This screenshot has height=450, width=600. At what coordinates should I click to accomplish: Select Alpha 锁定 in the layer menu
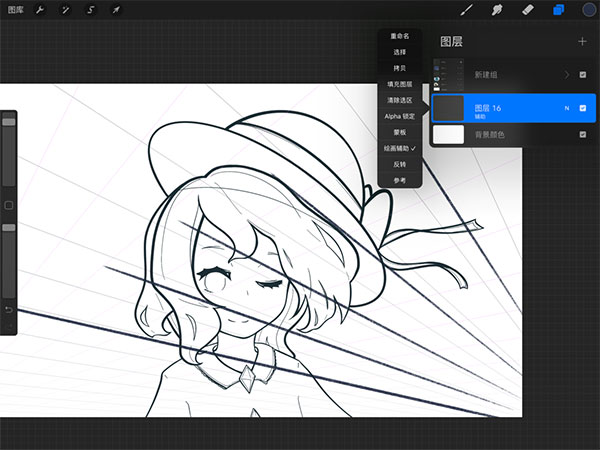[x=400, y=116]
